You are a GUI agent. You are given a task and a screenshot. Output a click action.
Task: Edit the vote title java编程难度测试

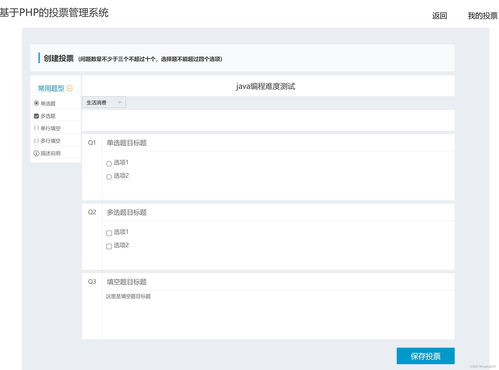coord(265,86)
